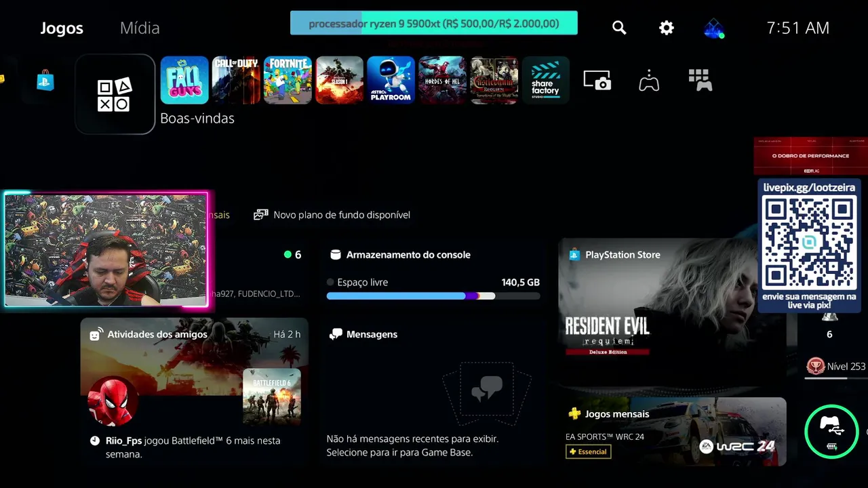Launch Call of Duty game tile

[236, 80]
